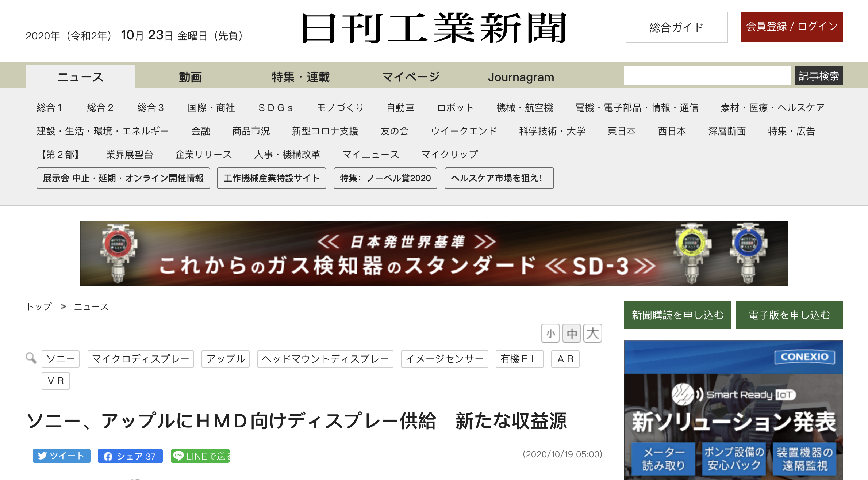Image resolution: width=868 pixels, height=480 pixels.
Task: Click ヘルスケア市場を狙え！ button
Action: pos(499,178)
